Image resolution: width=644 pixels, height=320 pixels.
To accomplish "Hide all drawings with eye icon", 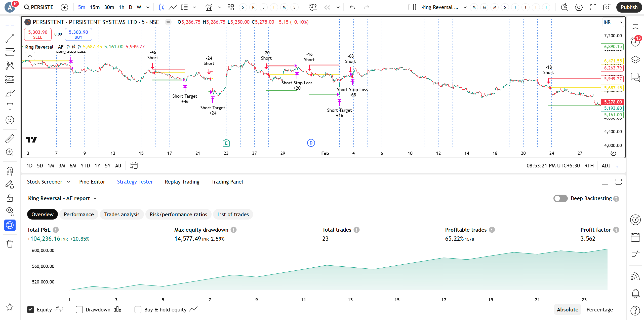I will 10,211.
